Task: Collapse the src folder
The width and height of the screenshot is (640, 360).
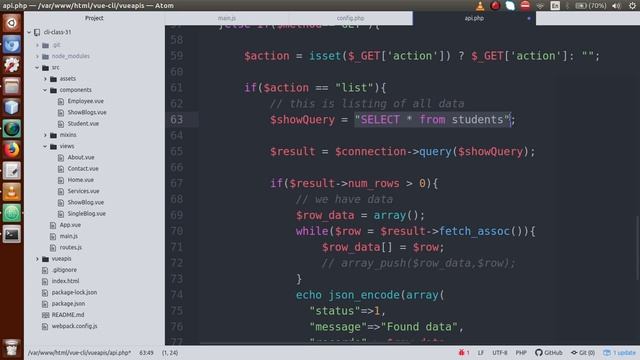Action: click(37, 67)
